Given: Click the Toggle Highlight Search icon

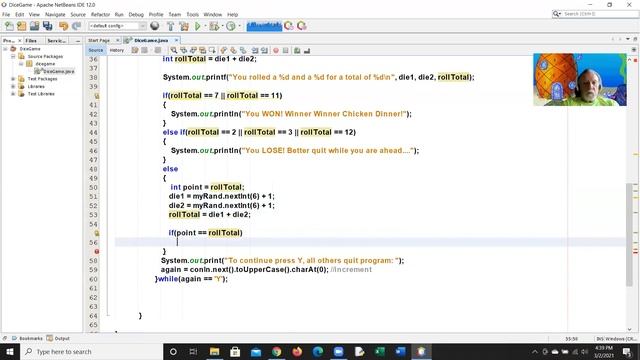Looking at the screenshot, I should (x=202, y=50).
